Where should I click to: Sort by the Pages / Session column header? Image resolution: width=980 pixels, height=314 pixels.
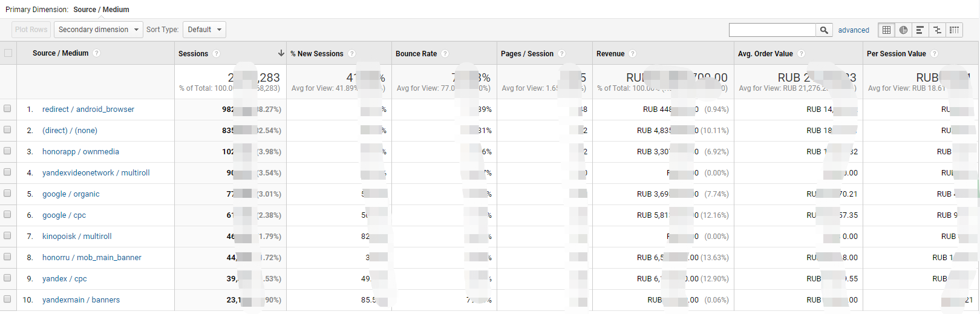click(x=527, y=54)
